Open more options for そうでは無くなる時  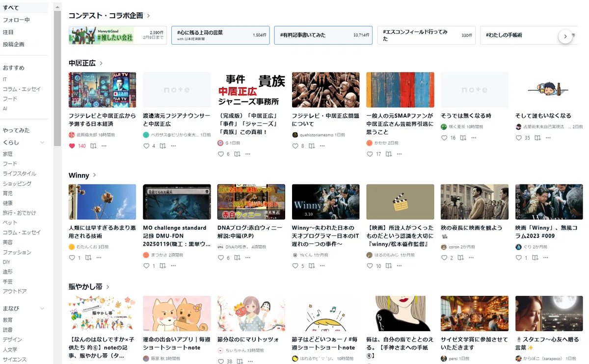[x=474, y=138]
